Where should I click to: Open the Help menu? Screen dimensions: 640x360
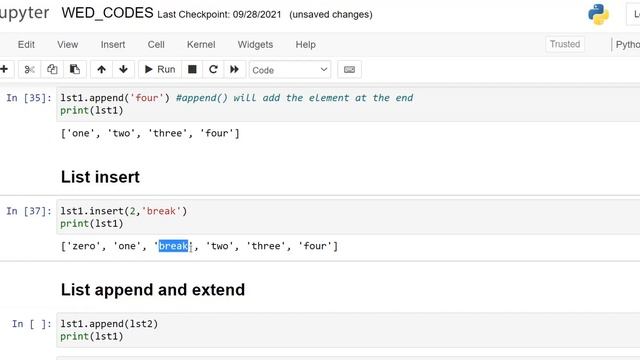click(x=305, y=44)
